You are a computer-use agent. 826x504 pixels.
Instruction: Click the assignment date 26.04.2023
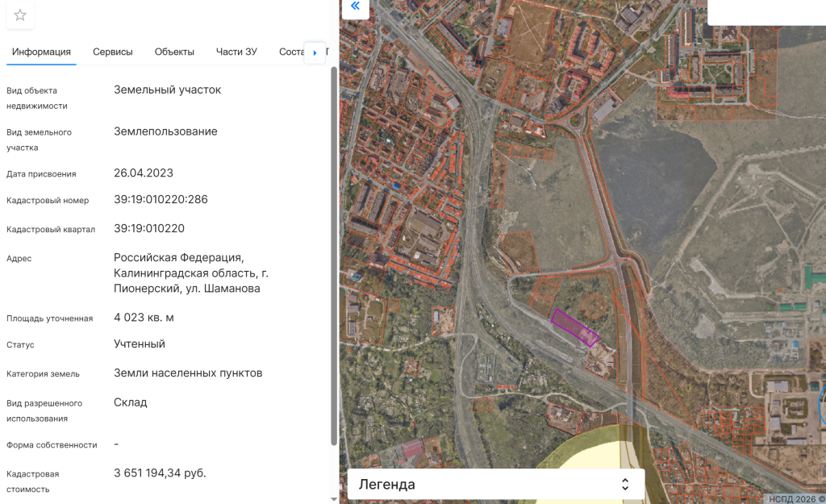click(x=144, y=173)
